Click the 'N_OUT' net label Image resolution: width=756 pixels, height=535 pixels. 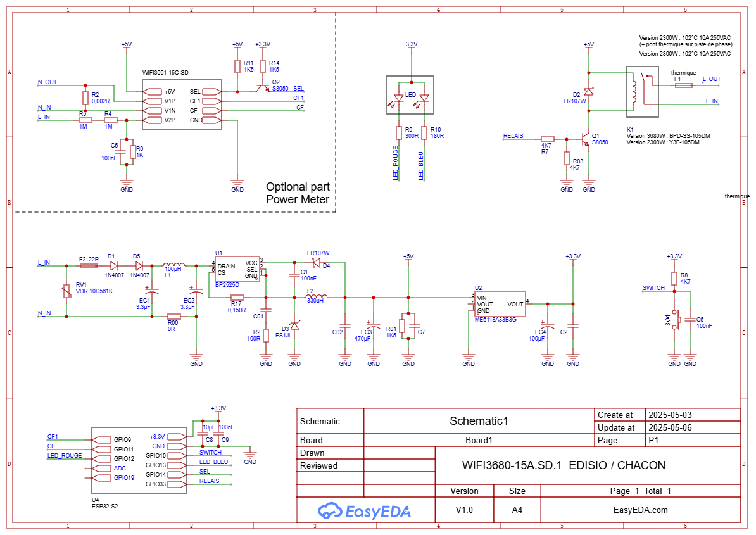point(47,82)
